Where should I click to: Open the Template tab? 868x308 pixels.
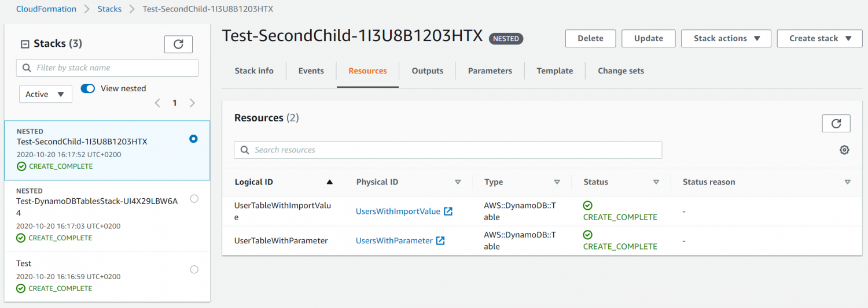554,71
